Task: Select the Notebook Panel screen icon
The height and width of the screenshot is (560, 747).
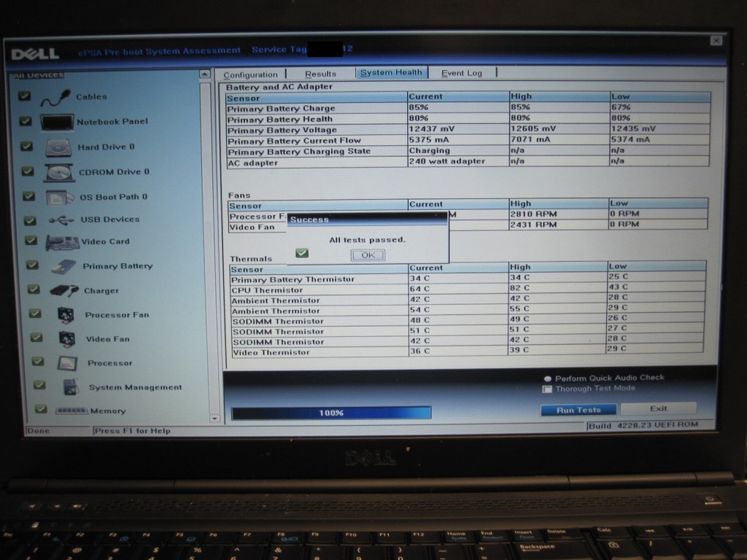Action: pyautogui.click(x=57, y=122)
